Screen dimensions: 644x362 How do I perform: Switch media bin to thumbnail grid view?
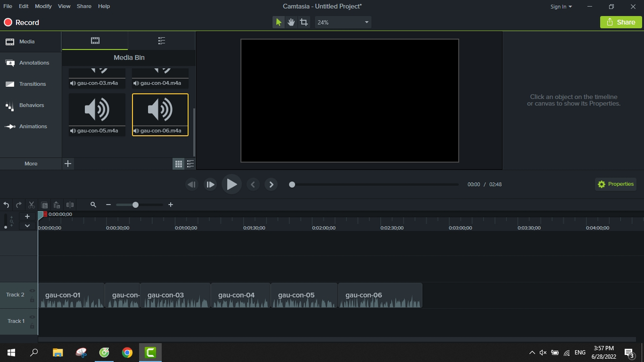tap(179, 164)
